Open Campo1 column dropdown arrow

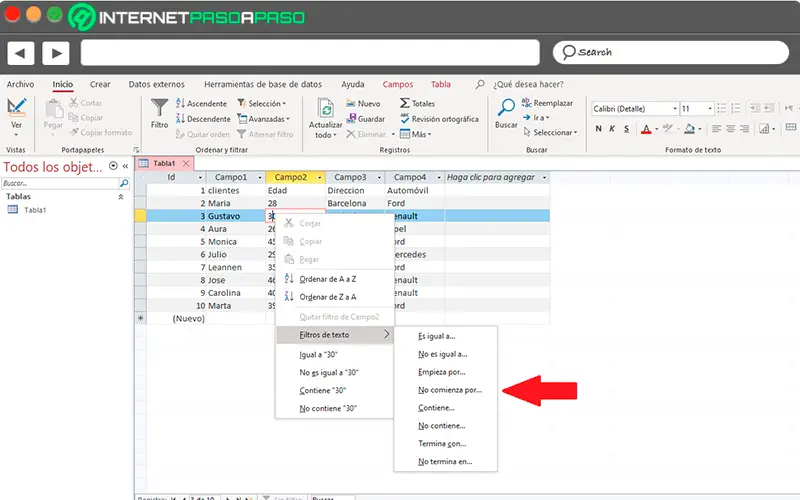(x=260, y=178)
